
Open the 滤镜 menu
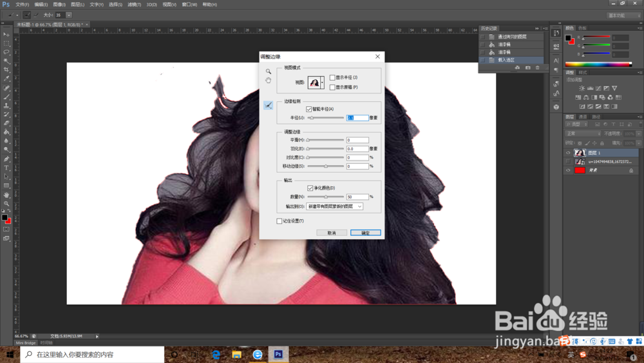tap(135, 5)
